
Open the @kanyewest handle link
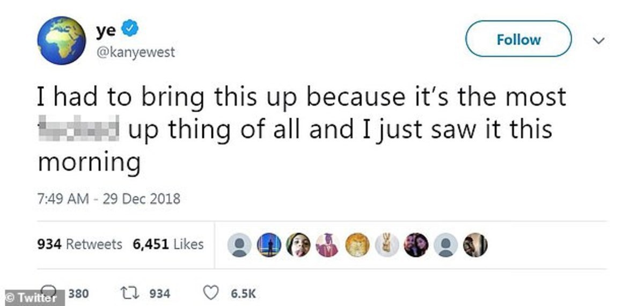(x=135, y=53)
